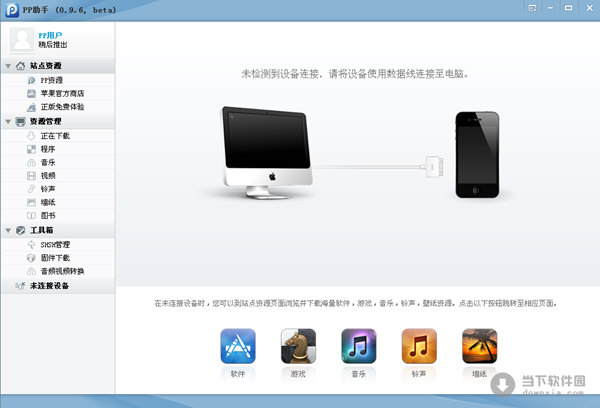
Task: Click the 固件下载 box icon
Action: [x=31, y=258]
